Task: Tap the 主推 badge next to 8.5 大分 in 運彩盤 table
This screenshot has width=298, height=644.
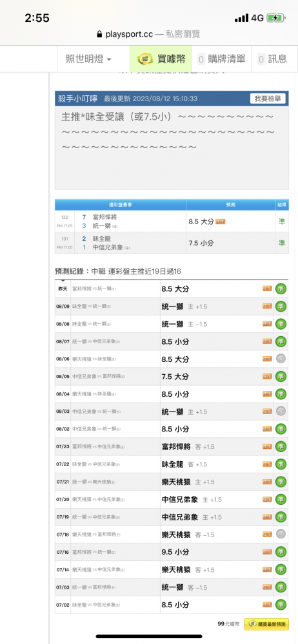Action: click(220, 222)
